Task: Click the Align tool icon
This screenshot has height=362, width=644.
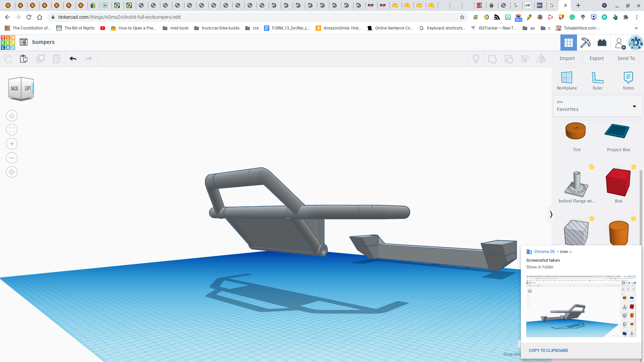Action: click(525, 59)
